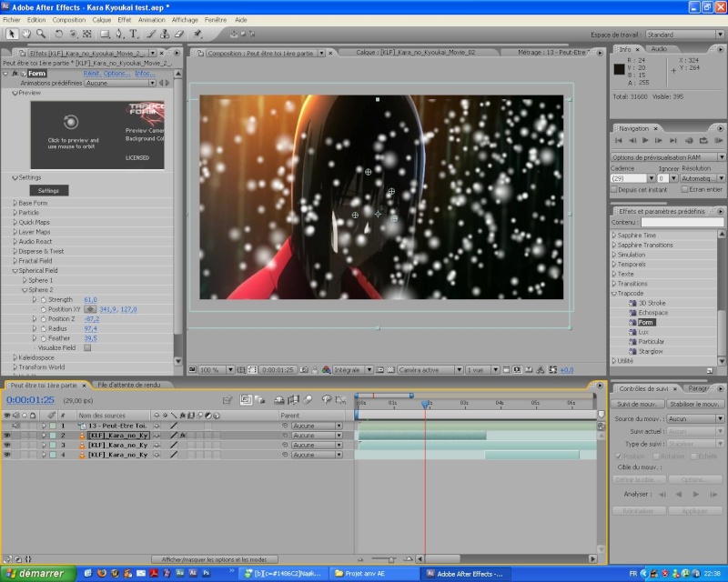Select the Rotation tool

(x=58, y=34)
